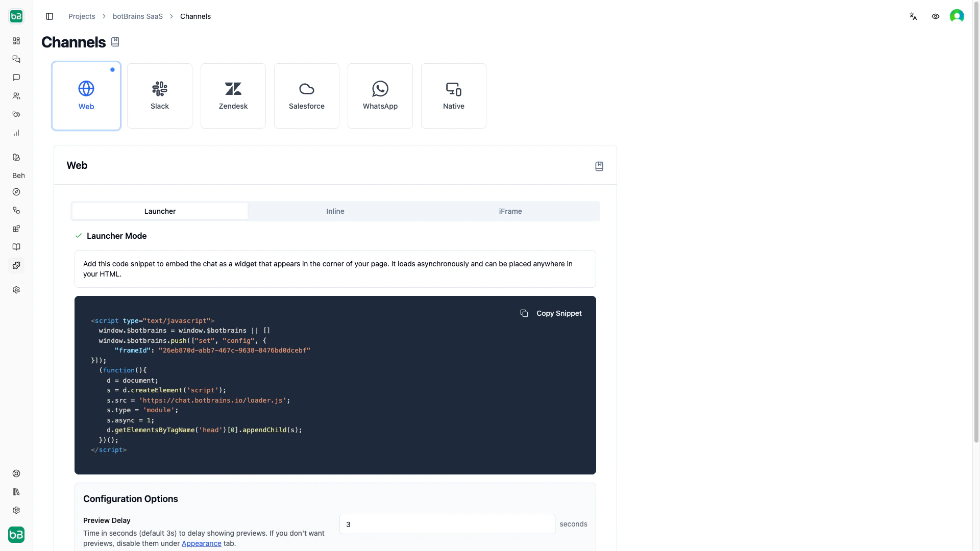
Task: Switch to the iFrame tab
Action: (510, 211)
